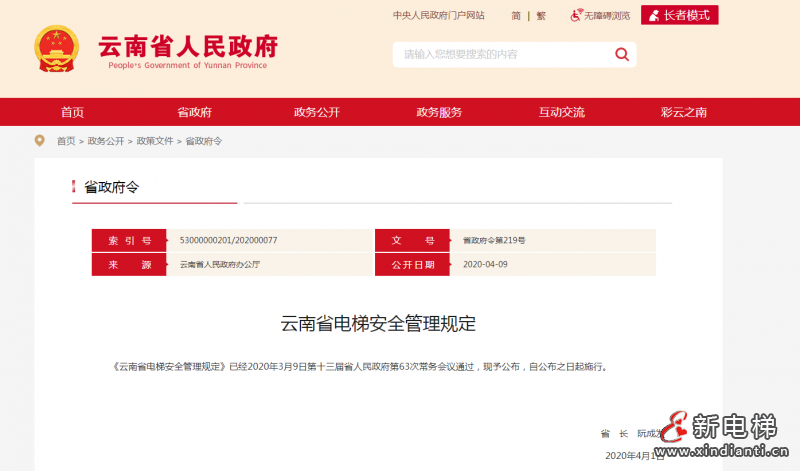Go to 首页 in breadcrumb
Screen dimensions: 800x471
pos(66,141)
